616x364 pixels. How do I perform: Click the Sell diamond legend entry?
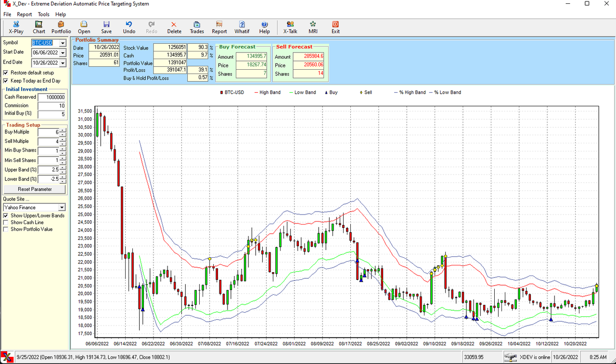pos(366,92)
